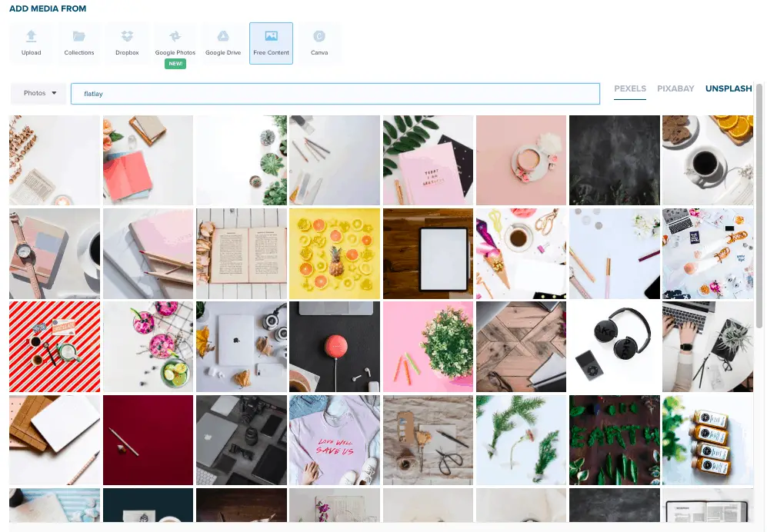Select the Love Will Save Us t-shirt photo
767x532 pixels.
click(x=335, y=440)
